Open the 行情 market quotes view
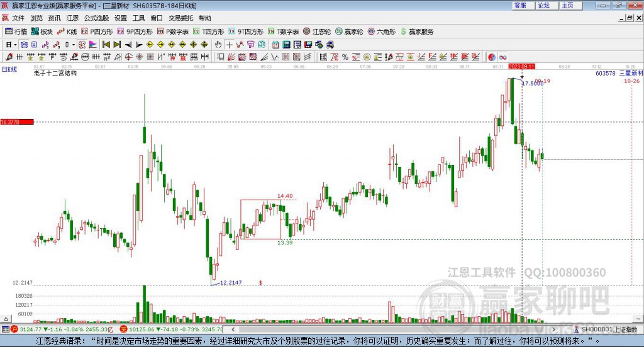Viewport: 644px width, 347px height. pyautogui.click(x=16, y=31)
